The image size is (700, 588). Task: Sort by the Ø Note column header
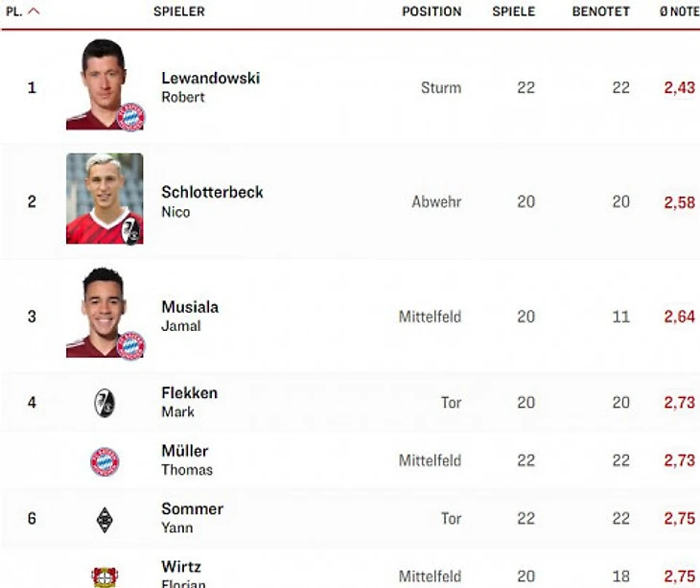[679, 12]
